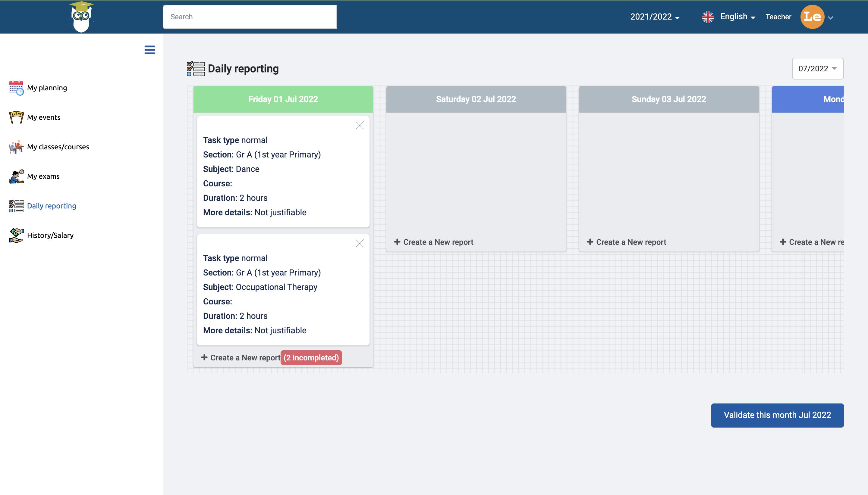Open the My exams menu item
The width and height of the screenshot is (868, 495).
click(x=43, y=176)
